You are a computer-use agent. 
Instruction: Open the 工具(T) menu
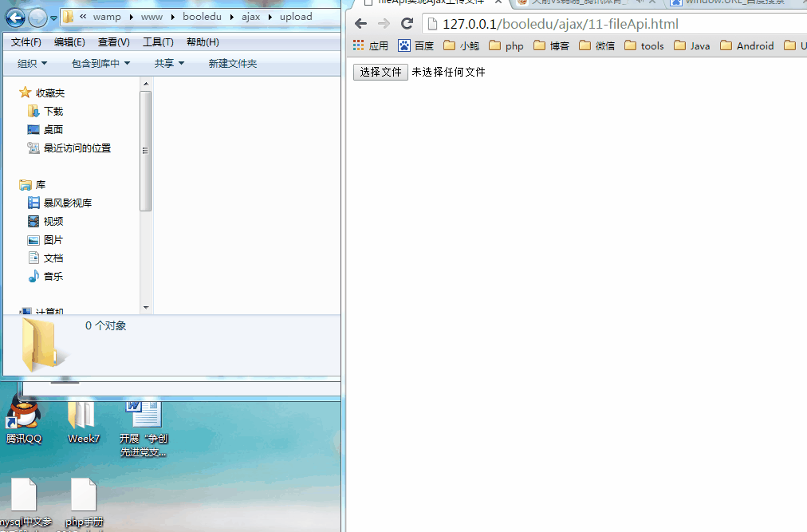(158, 42)
